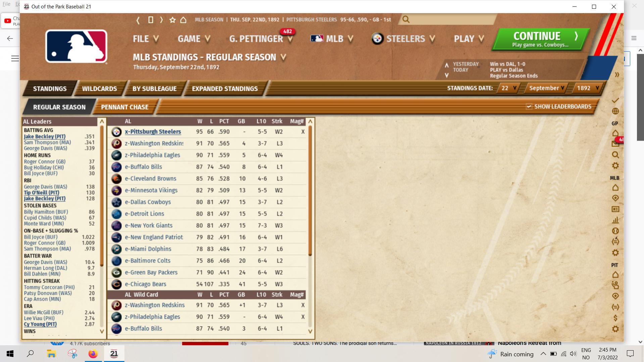This screenshot has height=362, width=644.
Task: Open Cy Young (PIT) under ERA
Action: (40, 324)
